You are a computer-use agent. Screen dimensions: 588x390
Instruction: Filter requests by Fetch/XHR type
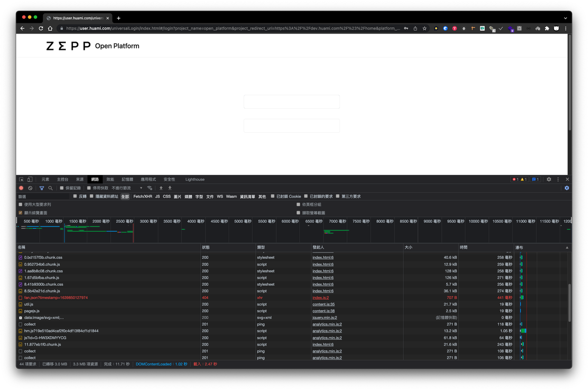[x=143, y=196]
